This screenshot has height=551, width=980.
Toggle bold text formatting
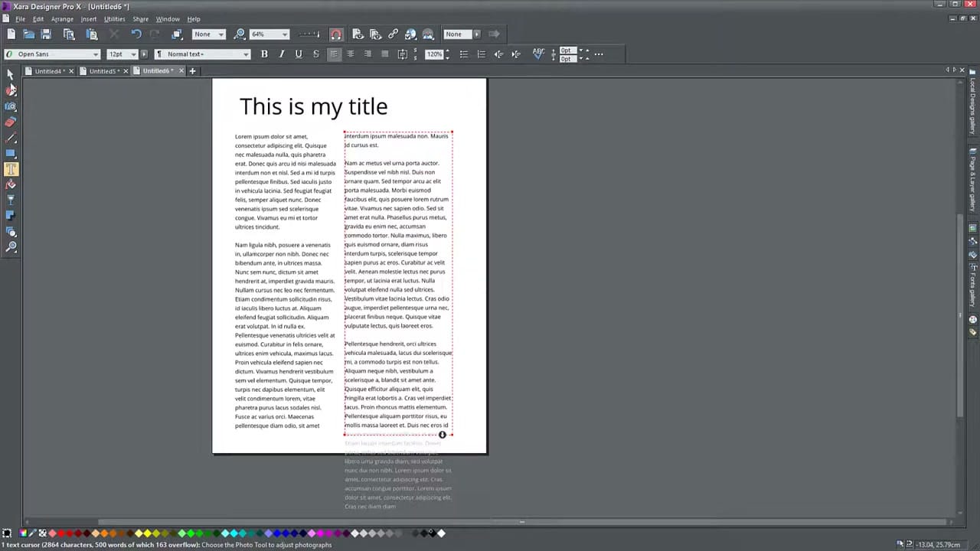[264, 54]
